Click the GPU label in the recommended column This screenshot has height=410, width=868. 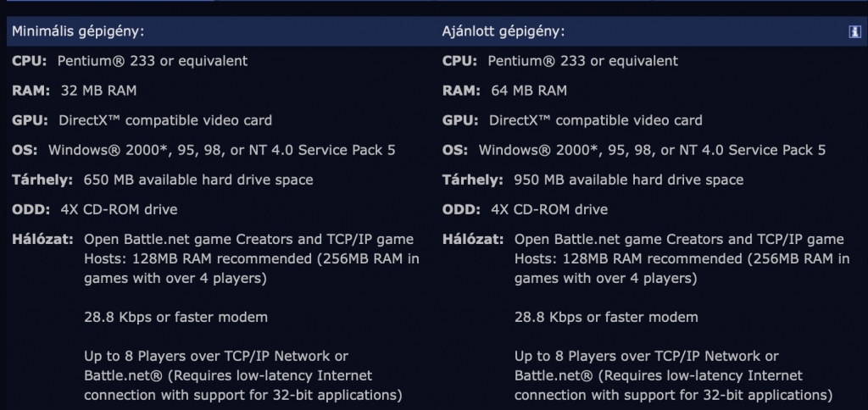pos(460,120)
